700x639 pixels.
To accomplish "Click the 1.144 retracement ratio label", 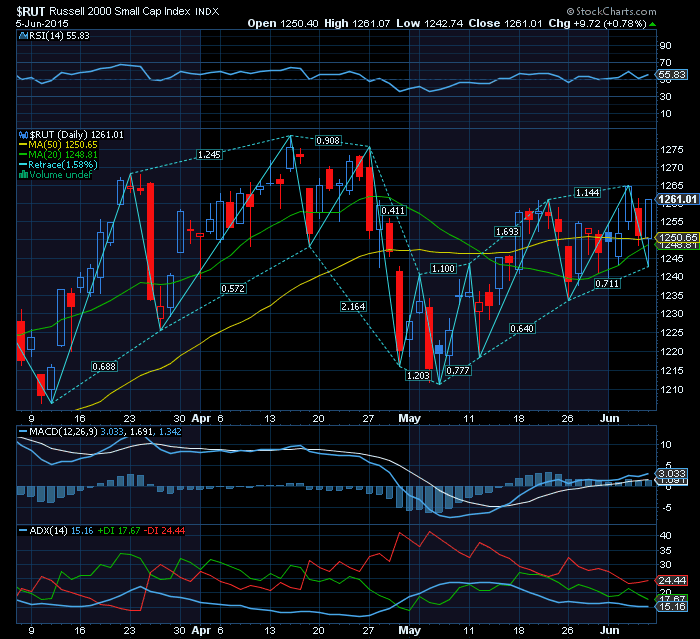I will click(x=588, y=192).
